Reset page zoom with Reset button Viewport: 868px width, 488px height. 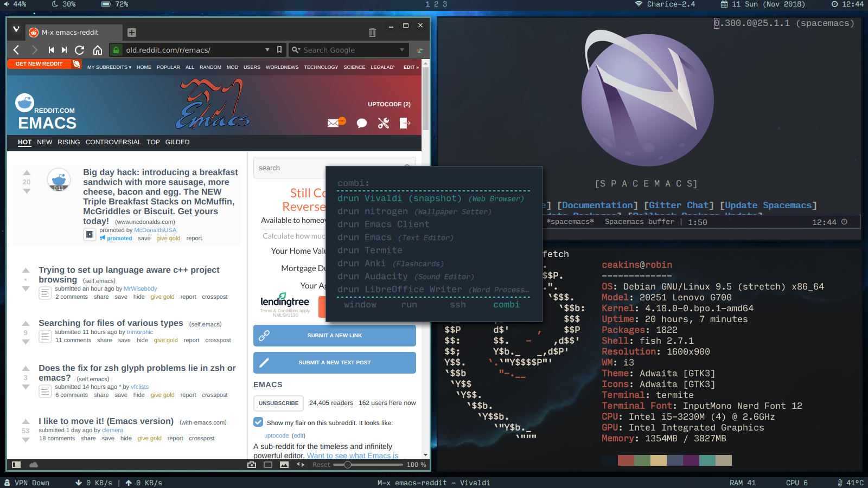click(x=321, y=465)
